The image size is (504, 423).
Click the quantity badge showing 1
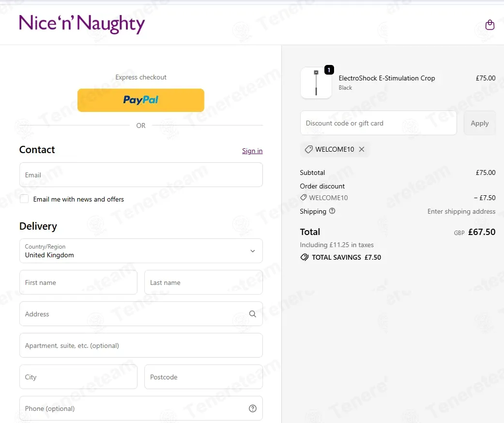click(x=329, y=70)
